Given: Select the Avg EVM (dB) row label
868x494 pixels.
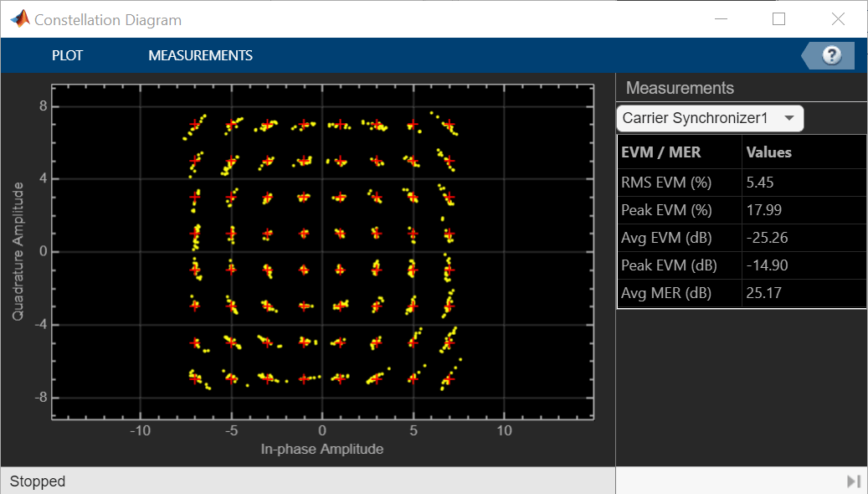Looking at the screenshot, I should (x=666, y=238).
